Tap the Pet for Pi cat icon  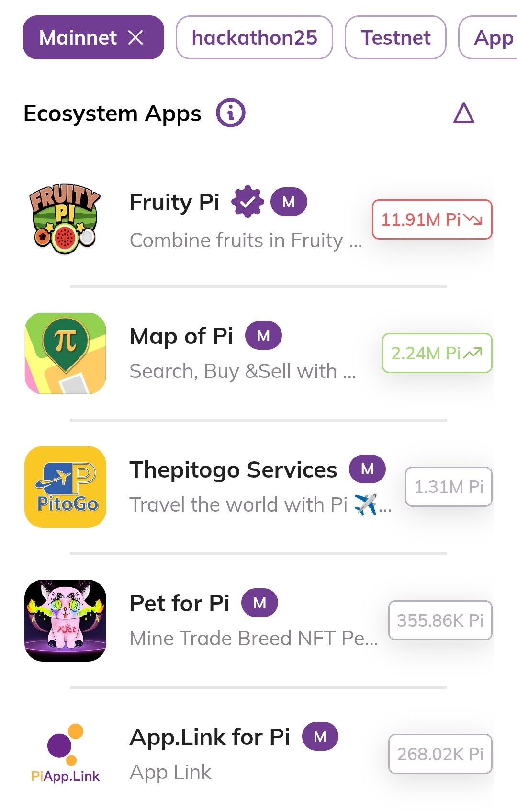65,620
